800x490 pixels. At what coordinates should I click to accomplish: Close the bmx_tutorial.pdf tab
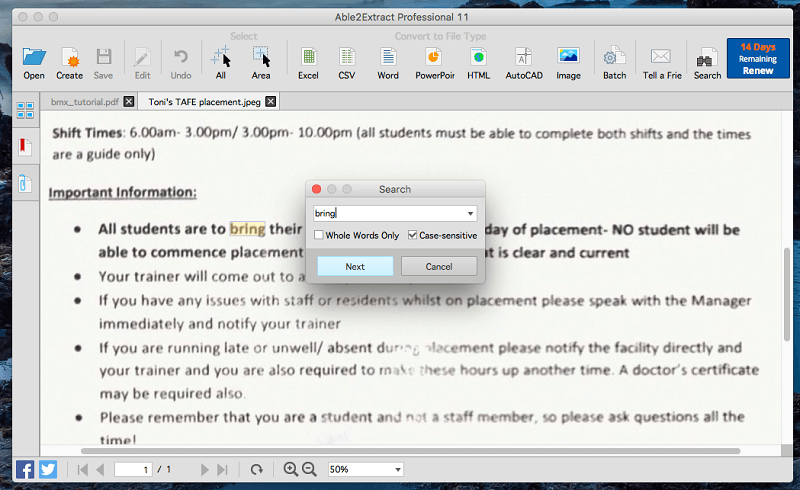point(129,102)
